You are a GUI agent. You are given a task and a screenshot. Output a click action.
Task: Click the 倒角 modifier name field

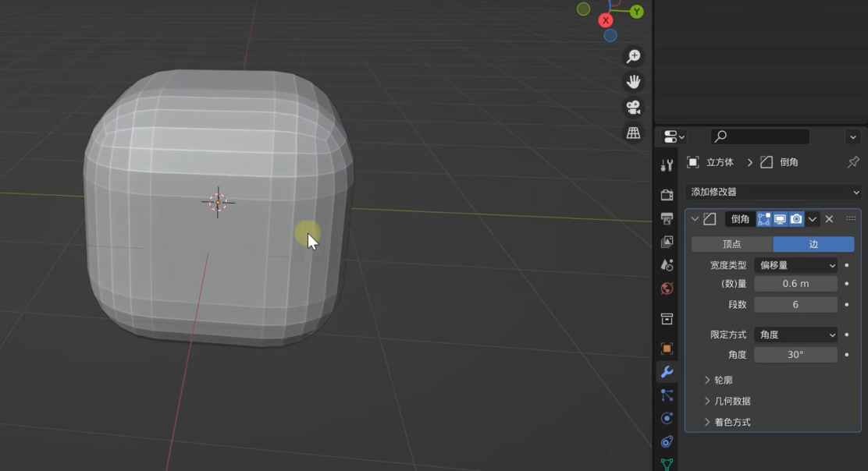pos(740,219)
